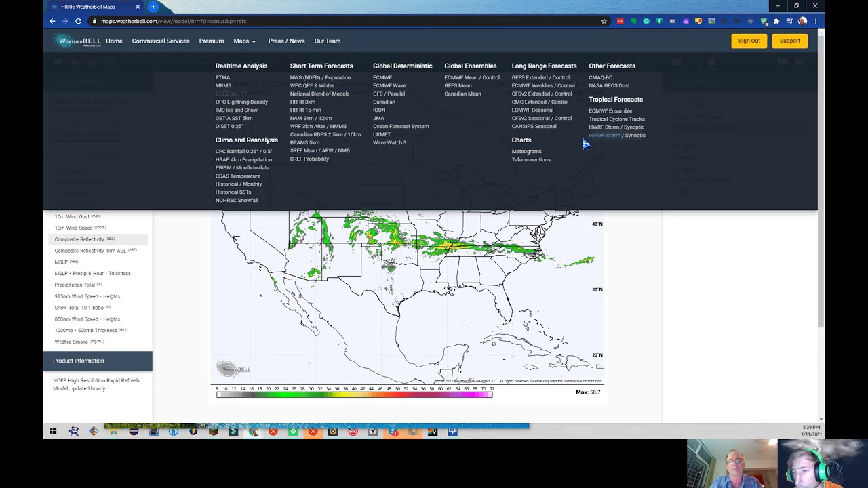This screenshot has width=868, height=488.
Task: Click the Product Information panel header
Action: 98,361
